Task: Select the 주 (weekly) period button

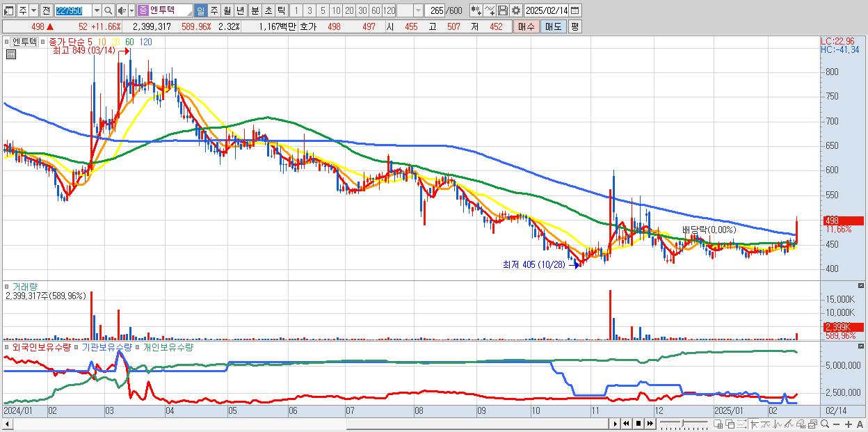Action: (x=214, y=10)
